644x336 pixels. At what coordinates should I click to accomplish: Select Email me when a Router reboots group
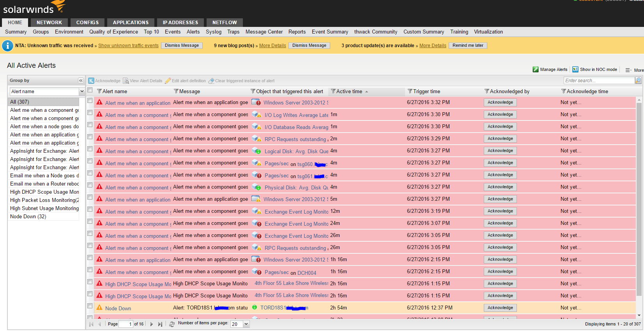44,184
